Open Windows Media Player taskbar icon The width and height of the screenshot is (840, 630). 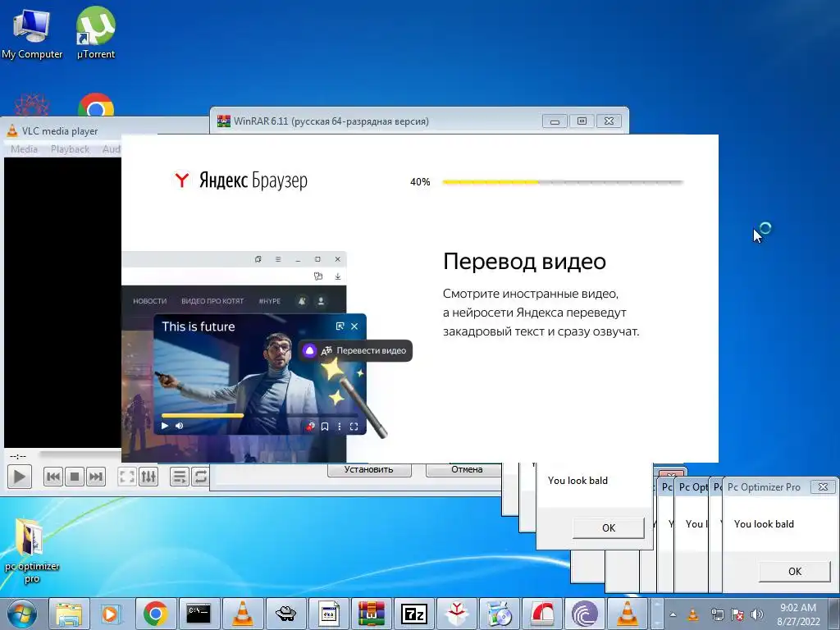(112, 614)
